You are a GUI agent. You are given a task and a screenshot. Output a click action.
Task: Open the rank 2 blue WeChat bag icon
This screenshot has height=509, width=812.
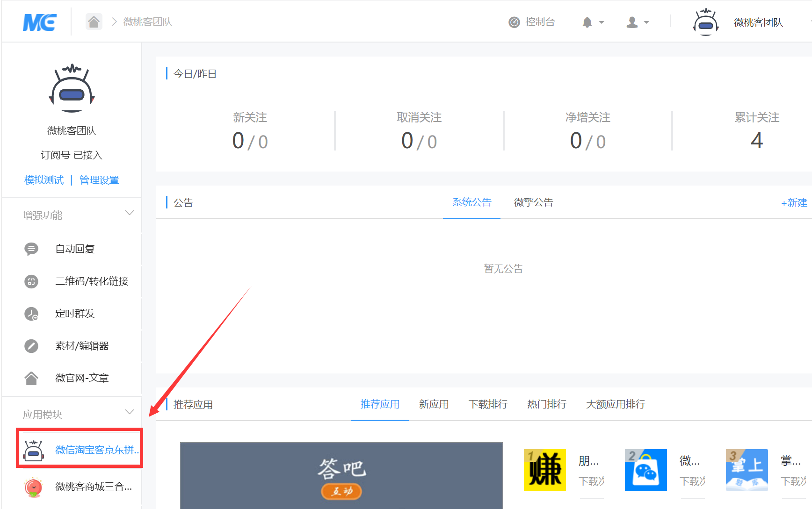pyautogui.click(x=646, y=470)
